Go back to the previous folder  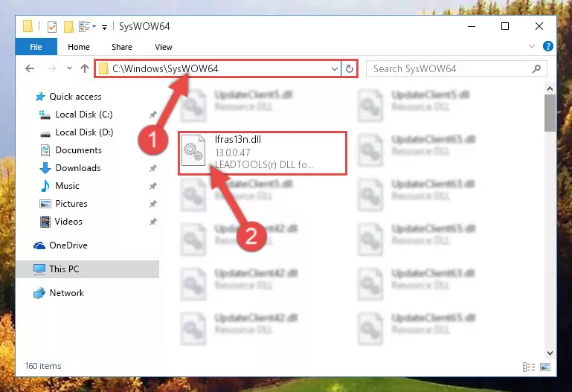click(x=30, y=68)
